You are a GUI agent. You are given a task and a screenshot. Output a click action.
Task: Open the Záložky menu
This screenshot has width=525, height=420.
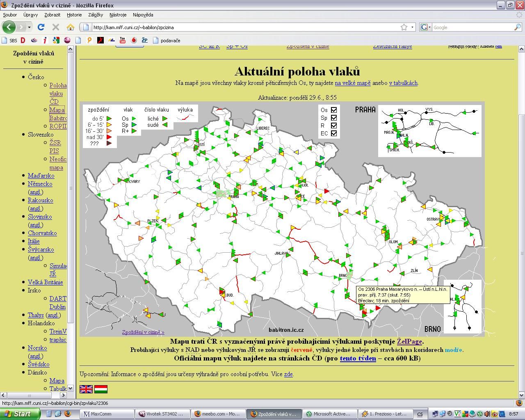click(x=95, y=15)
